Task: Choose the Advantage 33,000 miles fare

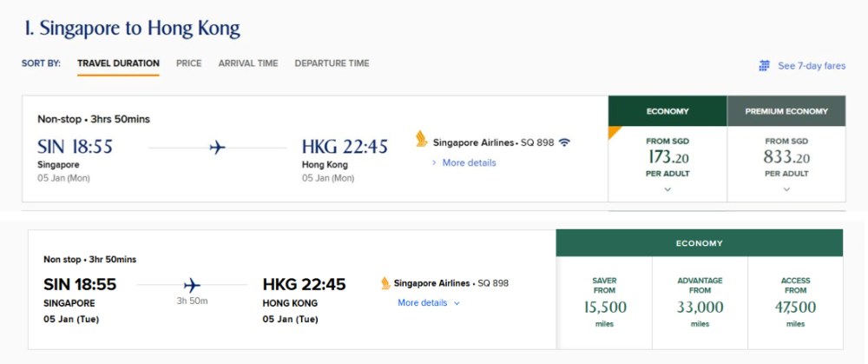Action: (700, 302)
